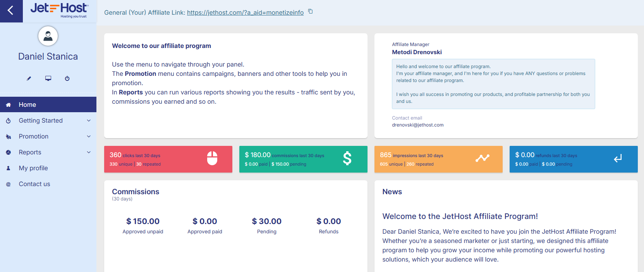Click the monitor screen icon under the name
Viewport: 644px width, 272px height.
(x=48, y=78)
